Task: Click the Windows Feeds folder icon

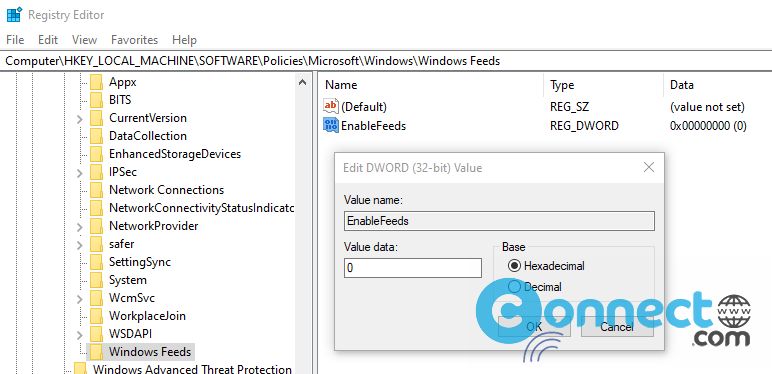Action: [x=96, y=352]
